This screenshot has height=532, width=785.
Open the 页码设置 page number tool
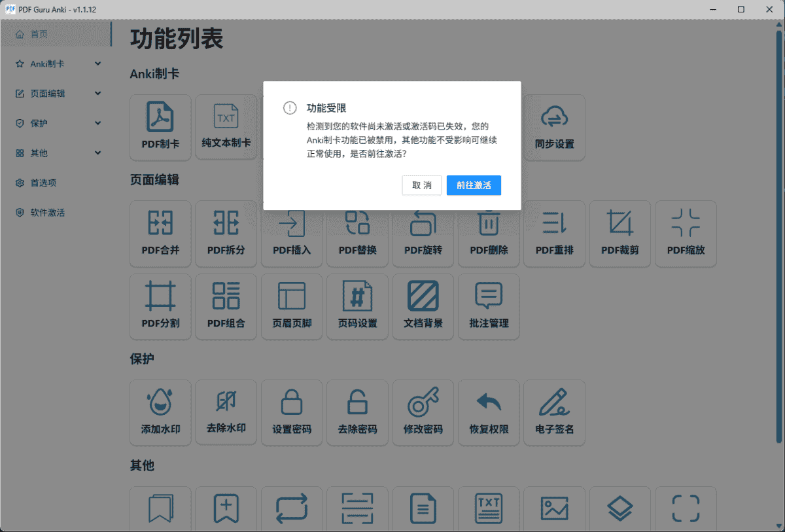click(357, 297)
